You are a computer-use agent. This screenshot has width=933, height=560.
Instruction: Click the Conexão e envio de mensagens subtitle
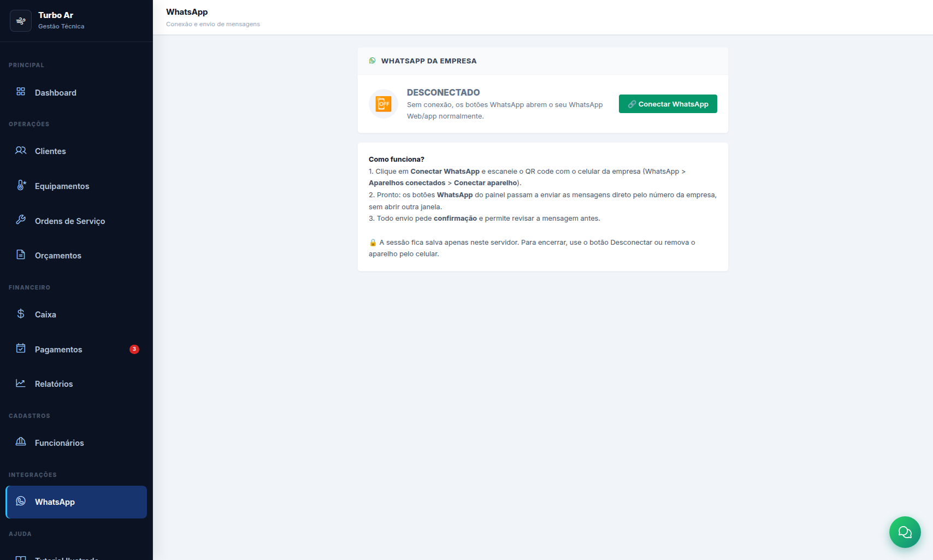tap(213, 24)
